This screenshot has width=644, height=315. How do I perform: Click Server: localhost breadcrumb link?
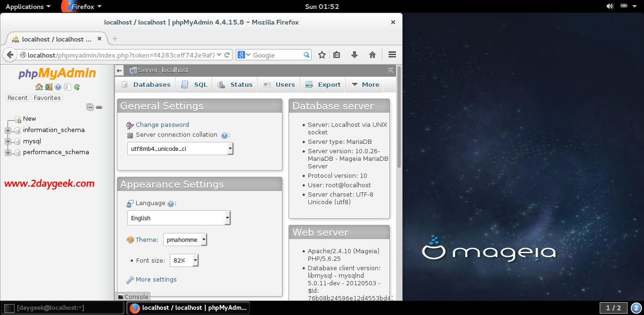click(x=163, y=70)
